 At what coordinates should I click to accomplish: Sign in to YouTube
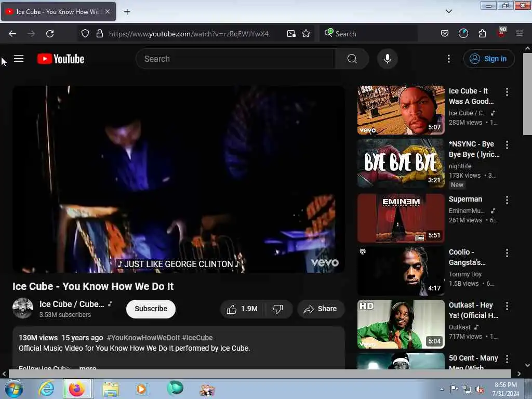tap(488, 59)
